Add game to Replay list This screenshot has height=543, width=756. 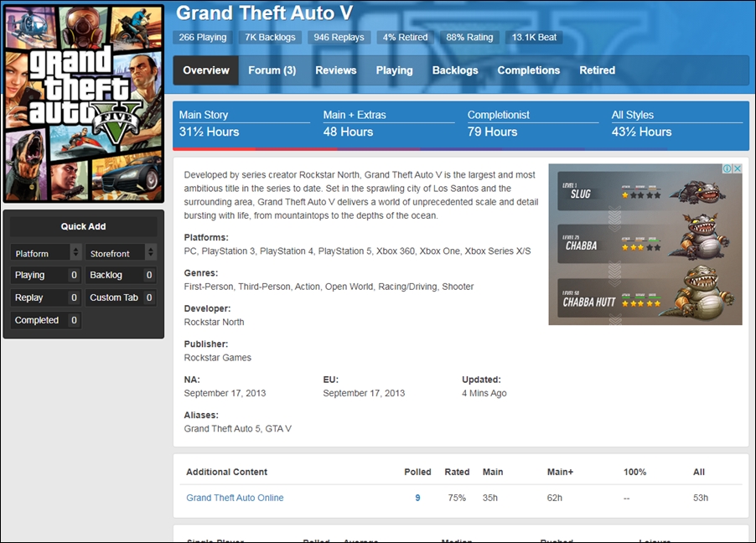[x=46, y=297]
